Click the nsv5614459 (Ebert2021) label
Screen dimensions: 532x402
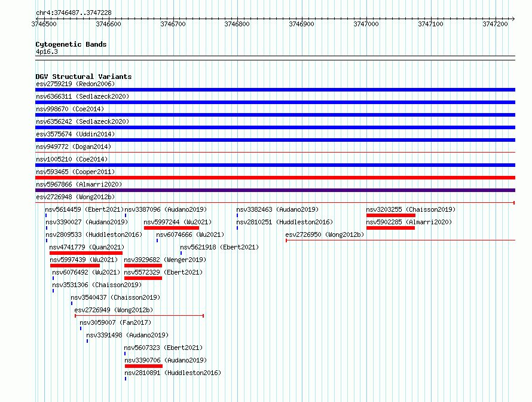coord(84,209)
